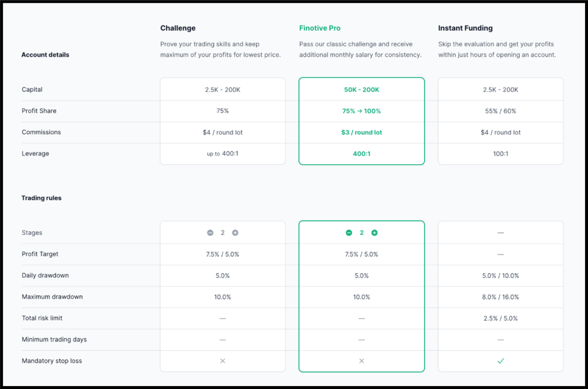Click the X mark under Finotive Pro mandatory stop loss
This screenshot has width=588, height=389.
[x=362, y=361]
